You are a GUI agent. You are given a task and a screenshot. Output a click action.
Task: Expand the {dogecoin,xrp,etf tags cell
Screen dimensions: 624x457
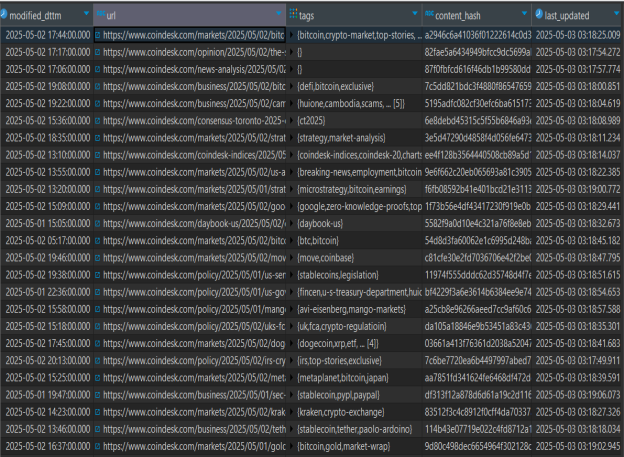coord(292,341)
